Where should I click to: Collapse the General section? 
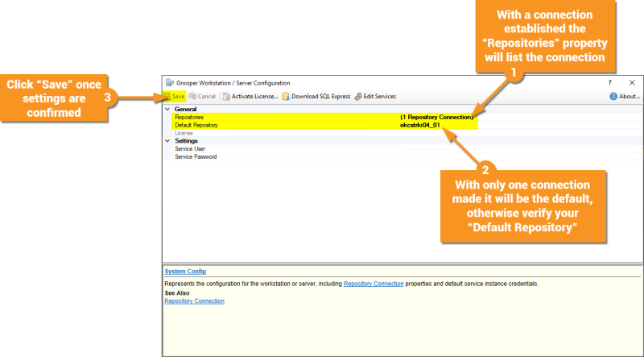click(x=167, y=109)
